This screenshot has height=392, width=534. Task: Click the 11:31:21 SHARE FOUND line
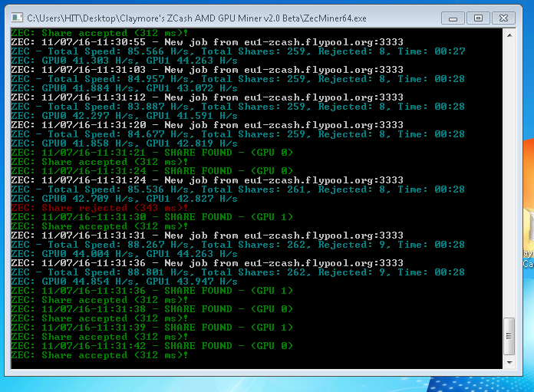point(152,153)
